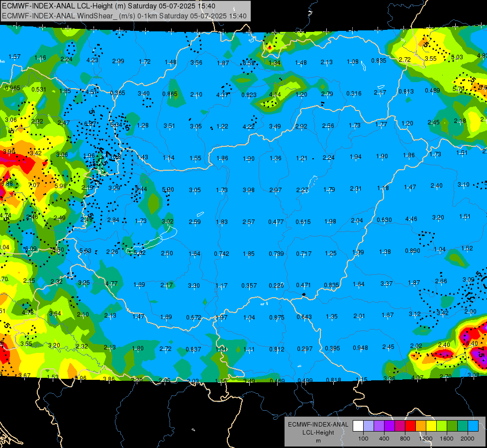
Task: Click the '100' label in the legend scale
Action: point(363,439)
